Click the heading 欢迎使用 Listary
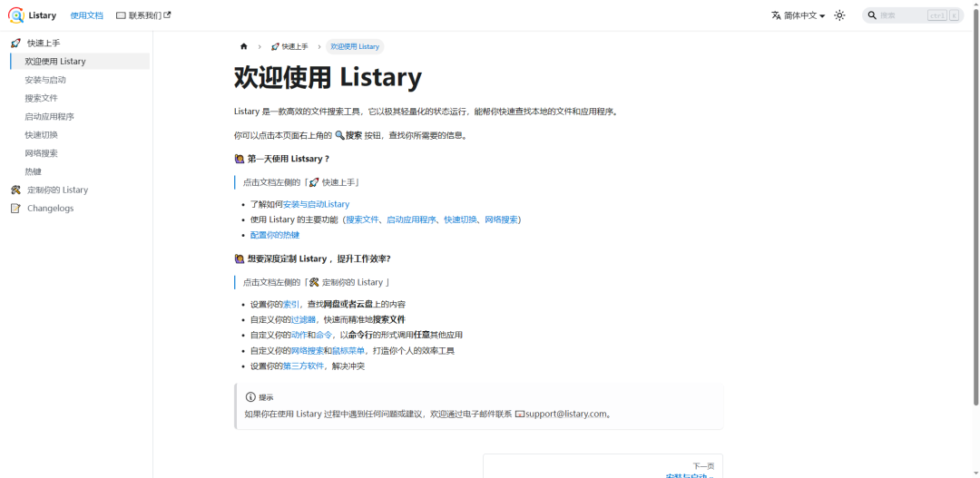The height and width of the screenshot is (478, 980). (328, 77)
